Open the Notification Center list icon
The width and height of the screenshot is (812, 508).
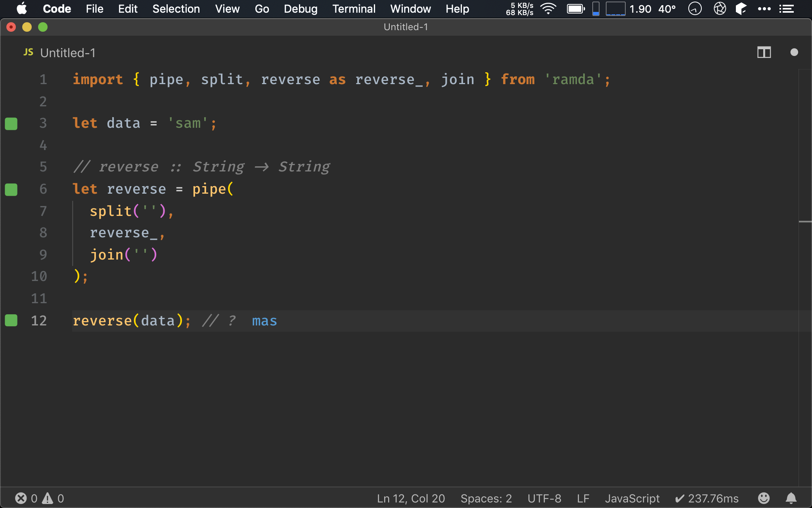(x=786, y=9)
